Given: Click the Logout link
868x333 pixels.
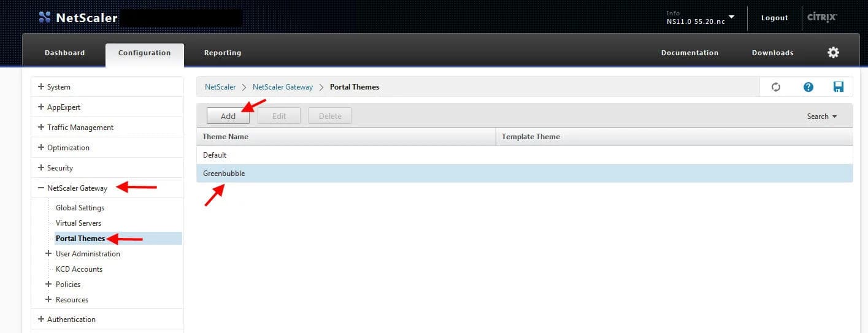Looking at the screenshot, I should (x=774, y=18).
